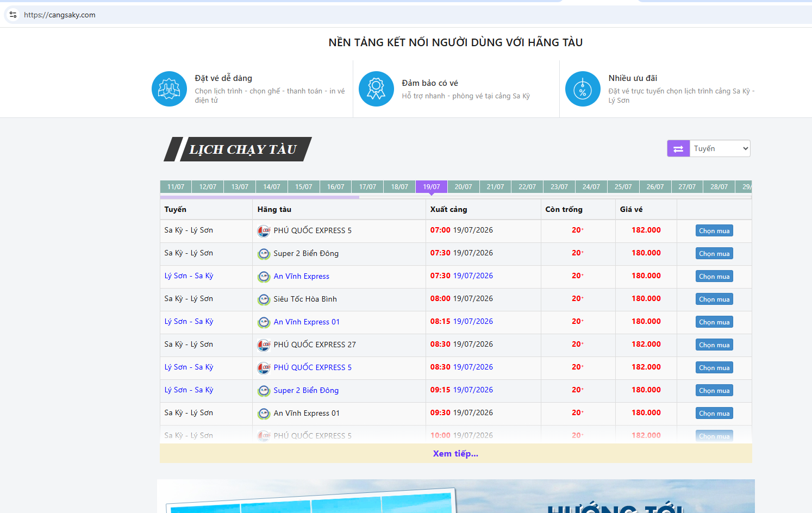Click the 182.000 price for PHÚ QUỐC EXPRESS 27
Image resolution: width=812 pixels, height=513 pixels.
646,345
